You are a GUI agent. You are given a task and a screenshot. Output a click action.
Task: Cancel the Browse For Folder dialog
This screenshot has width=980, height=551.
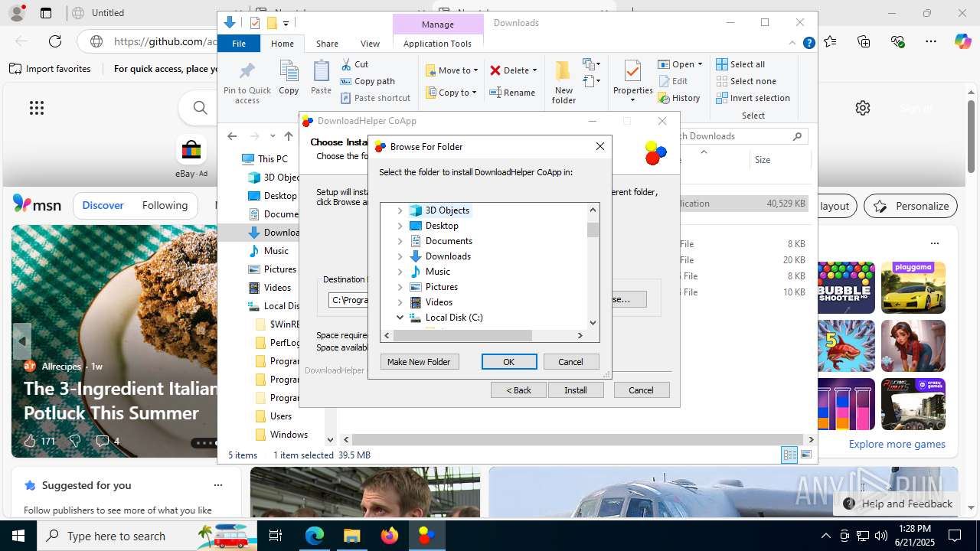point(570,362)
